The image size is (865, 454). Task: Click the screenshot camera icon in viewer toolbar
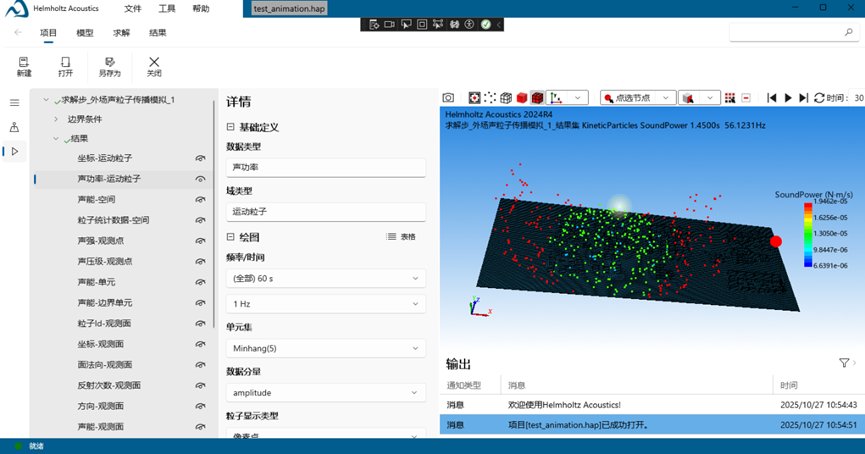click(448, 98)
